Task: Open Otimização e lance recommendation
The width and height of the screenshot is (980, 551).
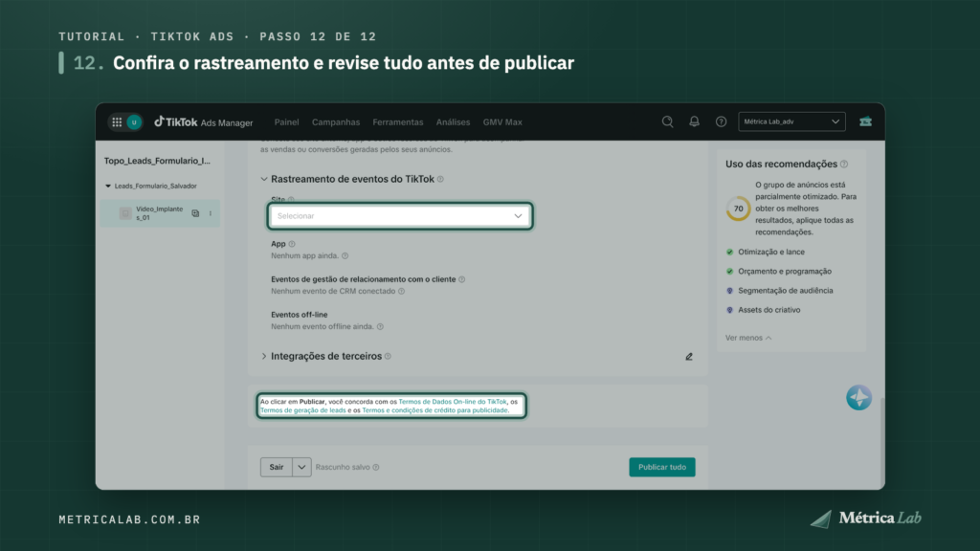Action: [x=771, y=252]
